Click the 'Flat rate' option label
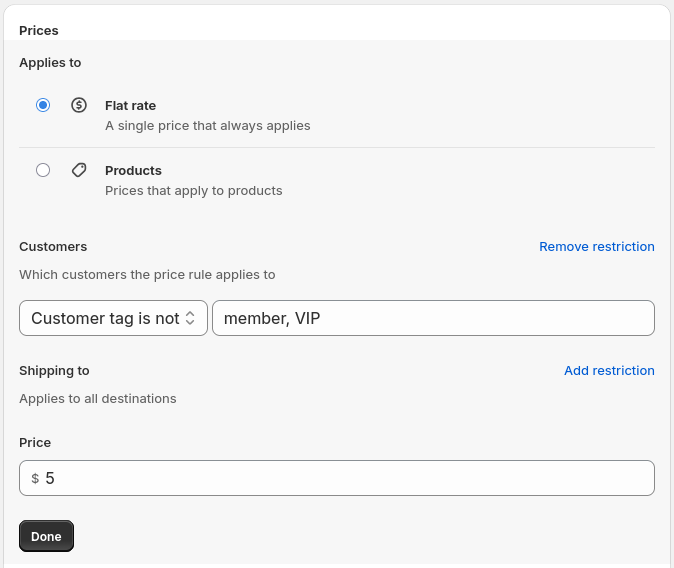 [x=130, y=105]
